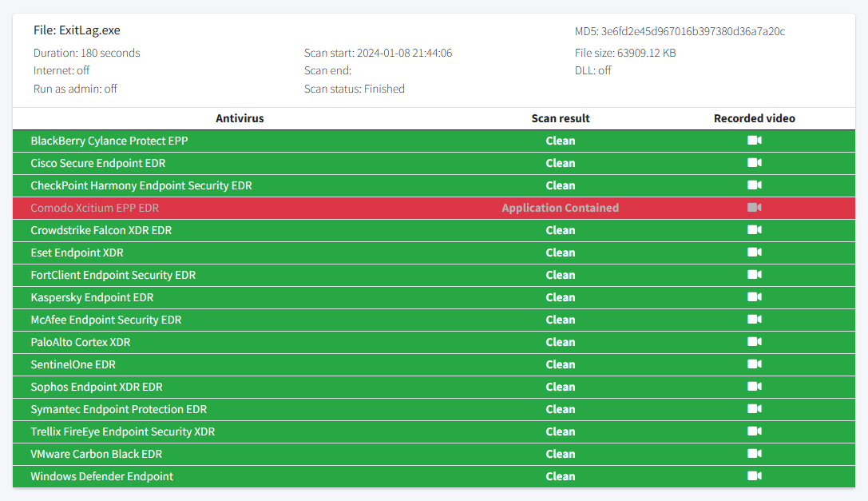This screenshot has width=868, height=501.
Task: Play CheckPoint Harmony Endpoint Security recorded video
Action: [x=755, y=185]
